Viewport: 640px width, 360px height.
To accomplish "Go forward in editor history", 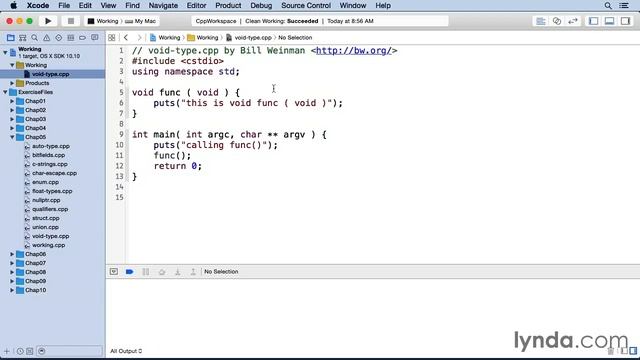I will click(139, 38).
